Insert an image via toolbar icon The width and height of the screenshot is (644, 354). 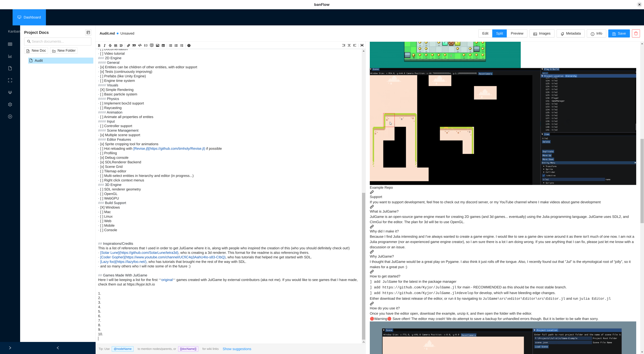click(x=157, y=46)
